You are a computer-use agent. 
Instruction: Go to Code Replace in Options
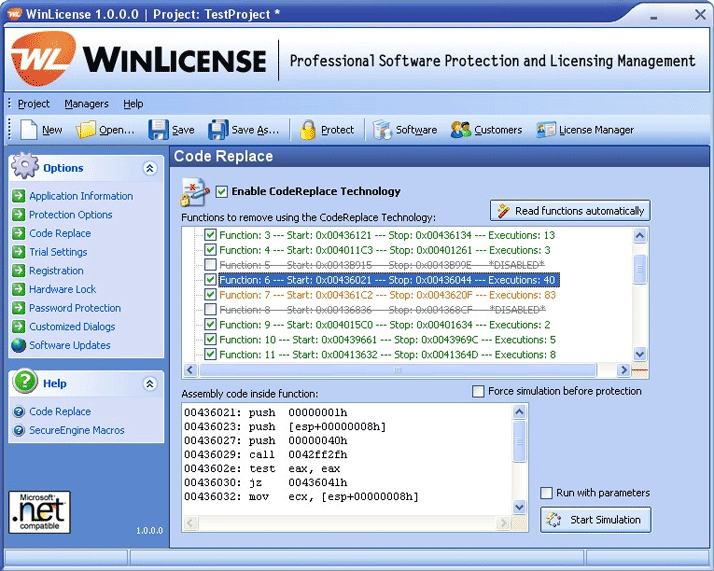point(60,233)
